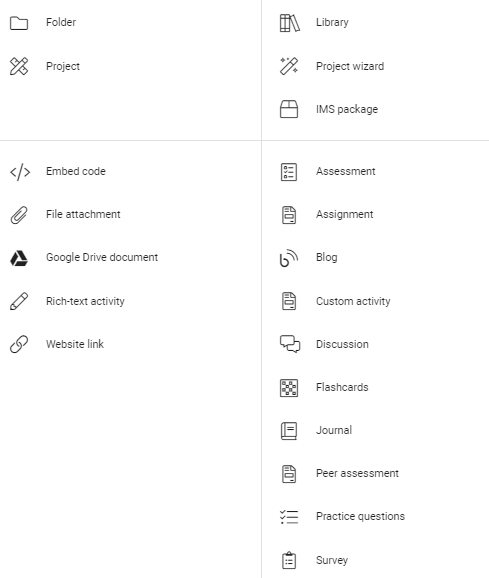Select the Embed code brackets icon
The width and height of the screenshot is (489, 578).
click(20, 172)
